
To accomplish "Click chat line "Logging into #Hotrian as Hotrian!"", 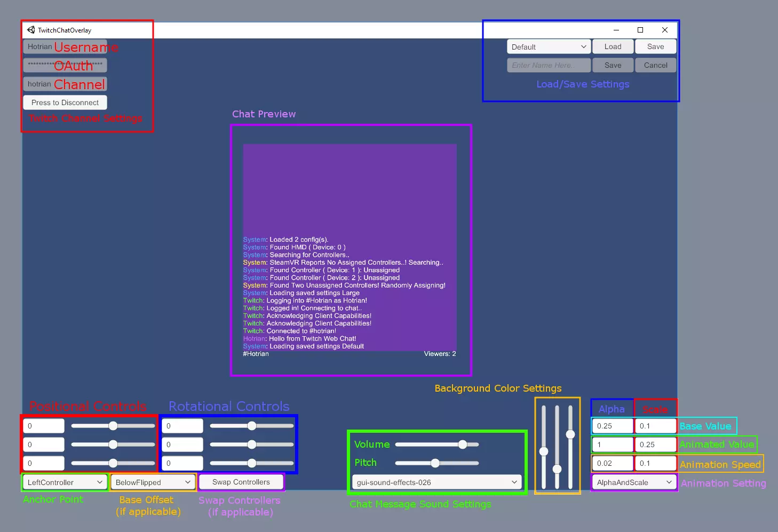I will click(317, 300).
